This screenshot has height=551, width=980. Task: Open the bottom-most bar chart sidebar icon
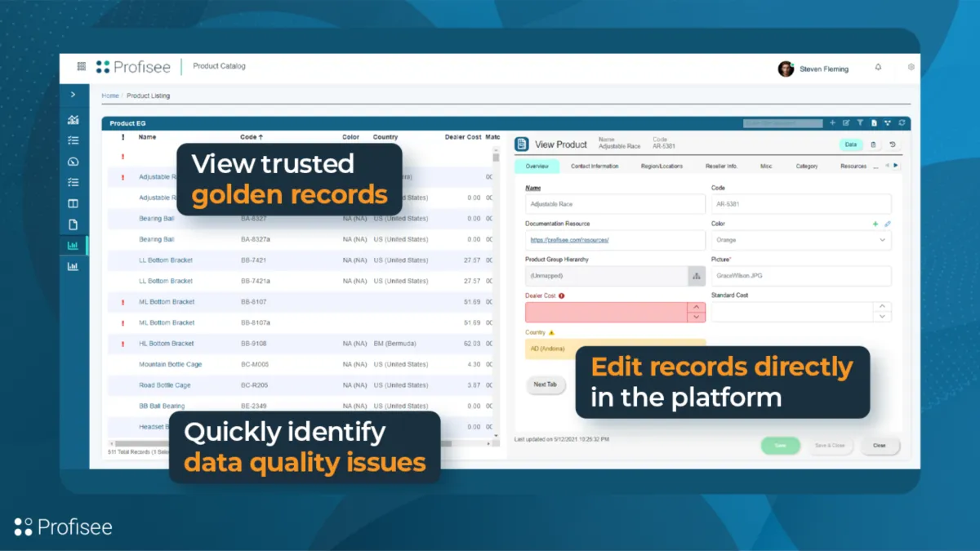(73, 266)
